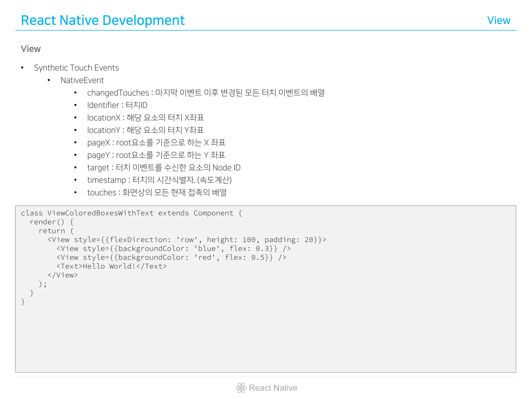Click the 'pageY' bullet line
This screenshot has height=399, width=532.
coord(156,155)
